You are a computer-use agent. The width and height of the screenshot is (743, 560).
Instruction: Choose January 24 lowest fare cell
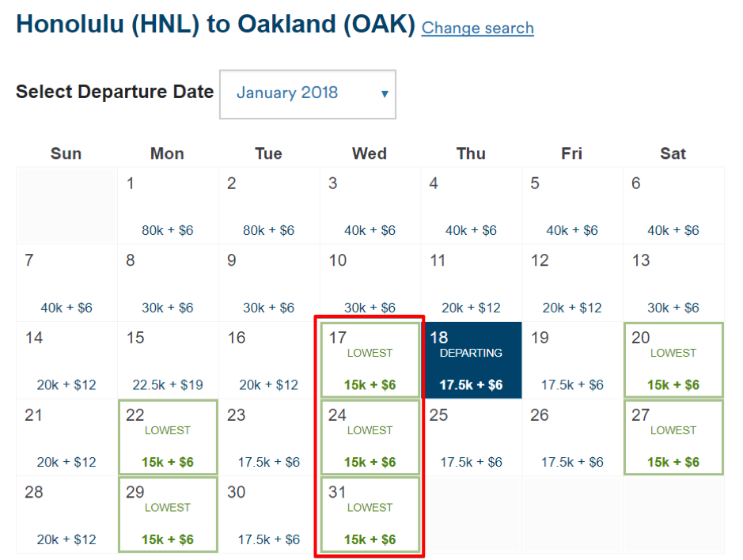pyautogui.click(x=370, y=437)
